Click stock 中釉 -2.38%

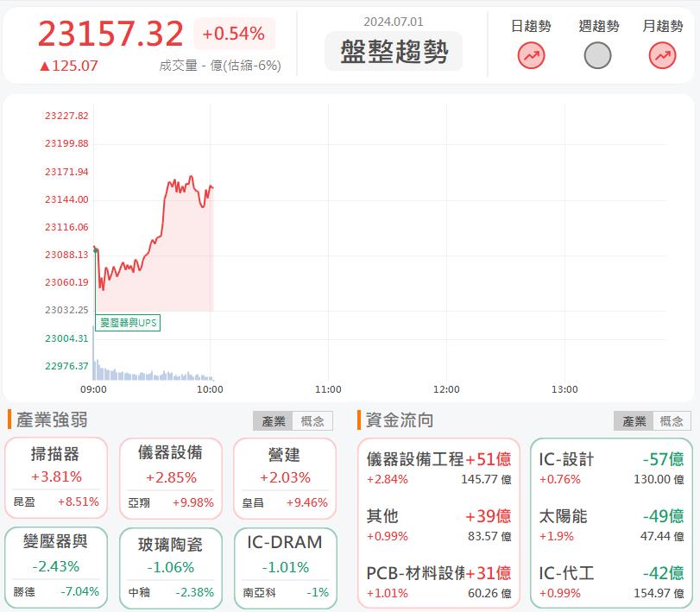click(171, 592)
